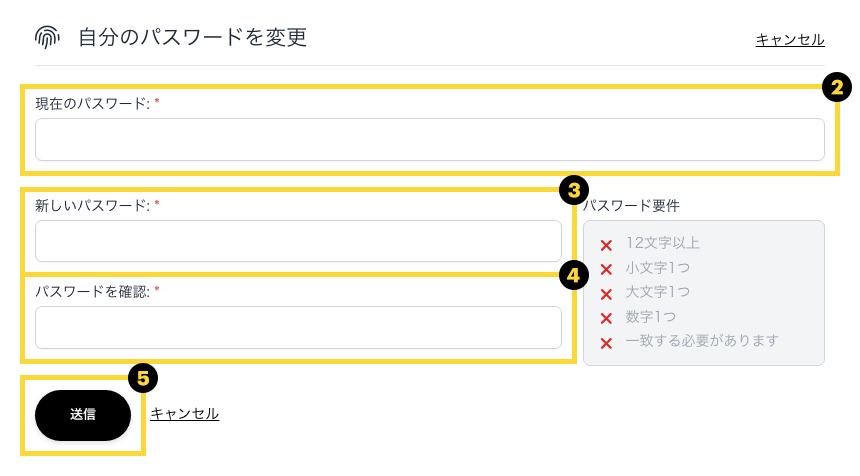Click the numbered badge 5 callout

click(x=143, y=378)
